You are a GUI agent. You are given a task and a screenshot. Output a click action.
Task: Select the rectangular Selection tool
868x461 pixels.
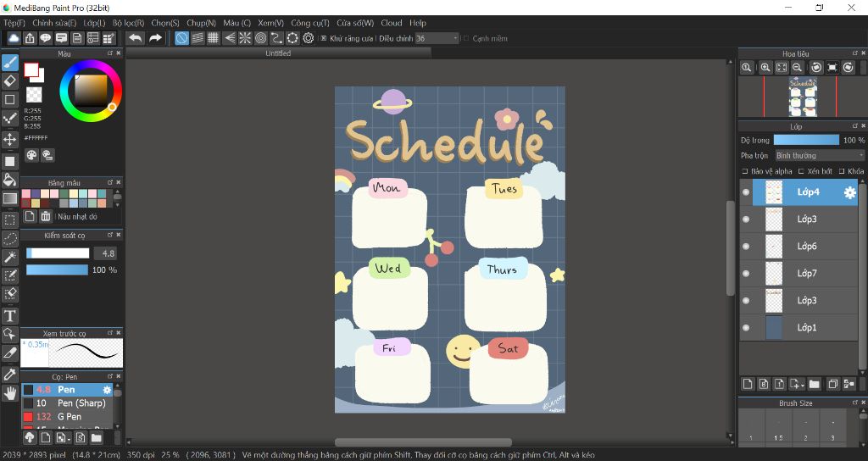(10, 219)
